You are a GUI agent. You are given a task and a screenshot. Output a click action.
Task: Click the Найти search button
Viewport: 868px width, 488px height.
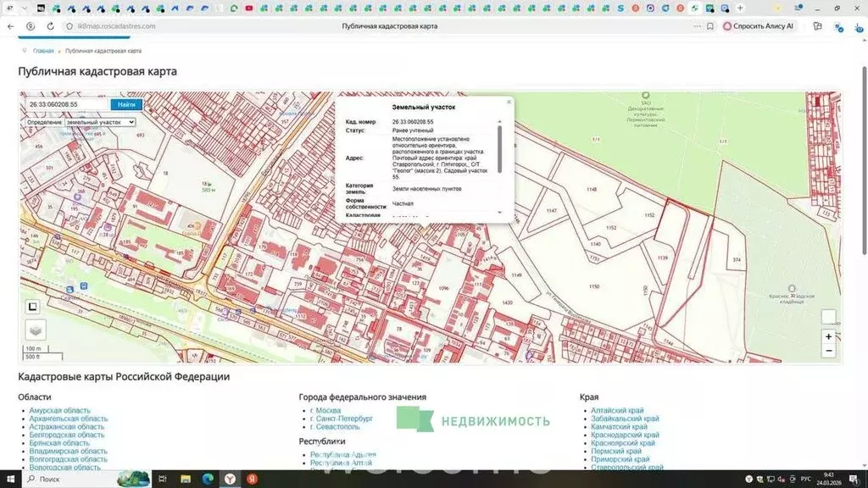coord(126,104)
